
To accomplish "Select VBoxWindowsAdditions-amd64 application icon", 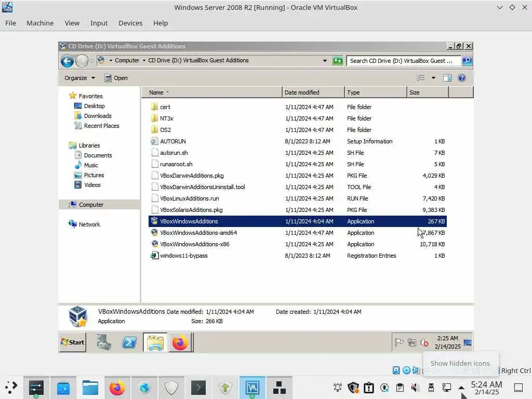I will tap(155, 233).
